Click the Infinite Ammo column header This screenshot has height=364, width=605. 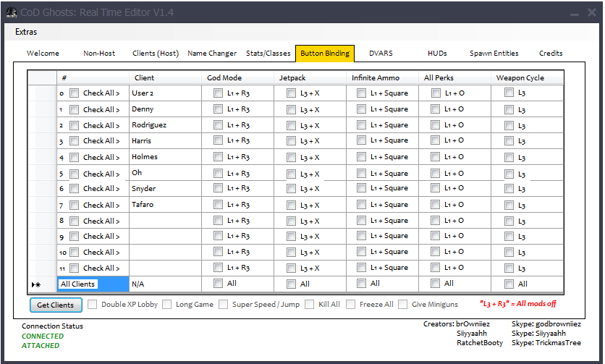point(382,77)
